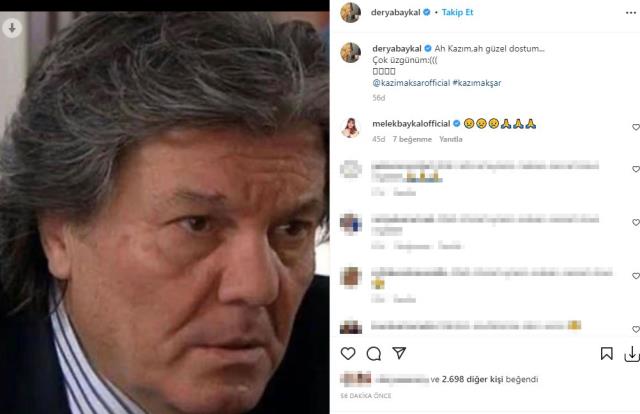Image resolution: width=640 pixels, height=414 pixels.
Task: View 7 beğenme likes on comment
Action: pos(412,139)
